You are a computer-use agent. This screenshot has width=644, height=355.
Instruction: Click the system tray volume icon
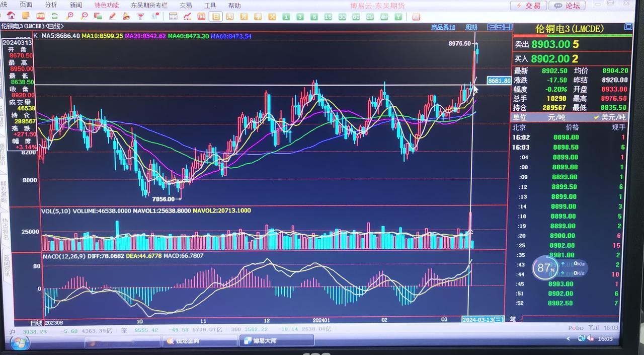click(590, 338)
